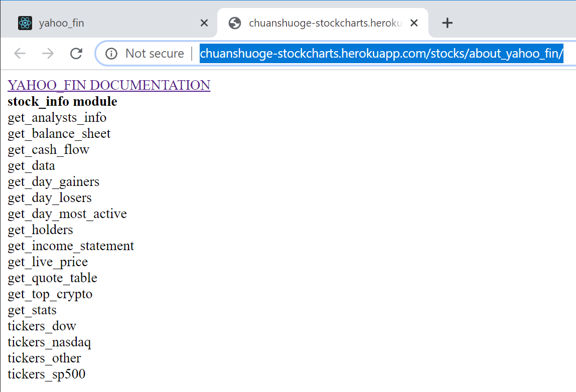Click tickers_dow entry
The width and height of the screenshot is (576, 392).
coord(42,326)
